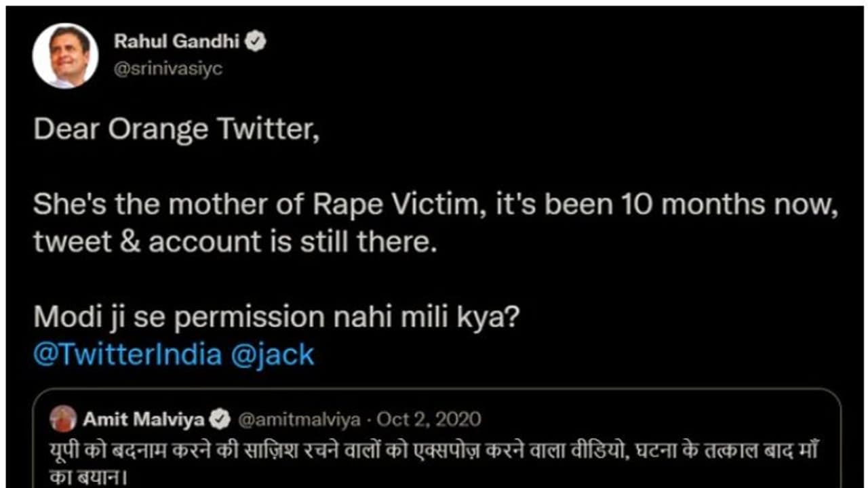Click the line mentioning 'mother of Rape Victim'
The width and height of the screenshot is (868, 488).
[434, 205]
